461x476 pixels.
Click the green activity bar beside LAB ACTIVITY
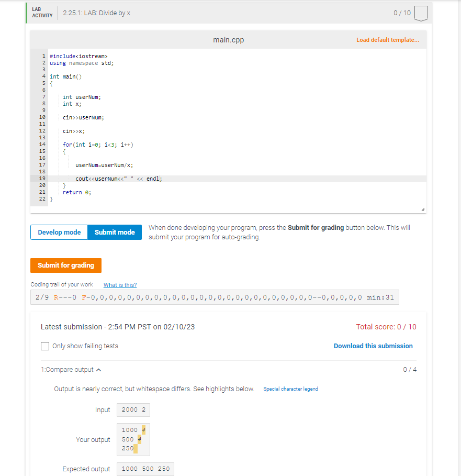pyautogui.click(x=27, y=13)
